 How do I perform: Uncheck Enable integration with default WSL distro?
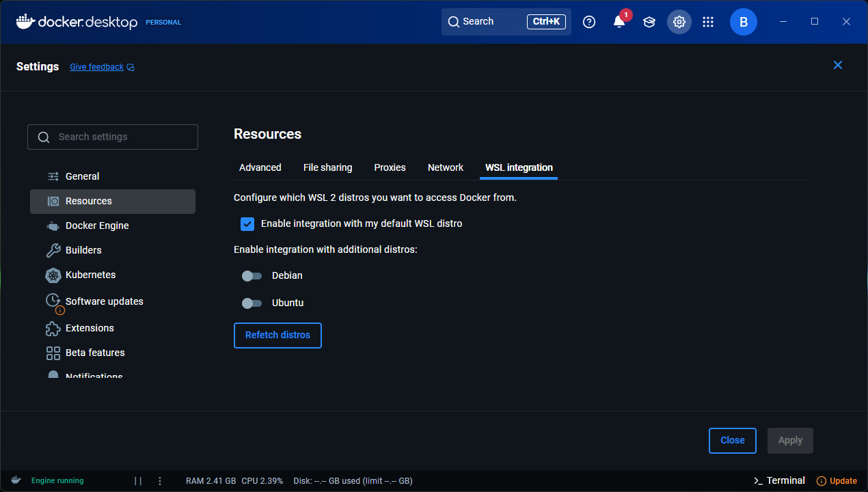[247, 224]
